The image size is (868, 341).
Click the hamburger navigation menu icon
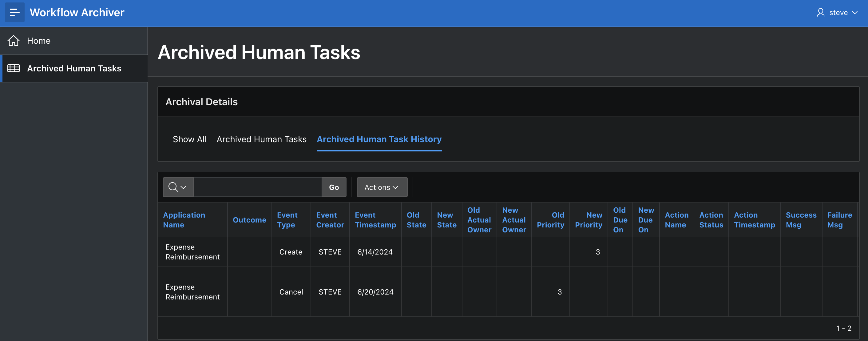tap(14, 13)
